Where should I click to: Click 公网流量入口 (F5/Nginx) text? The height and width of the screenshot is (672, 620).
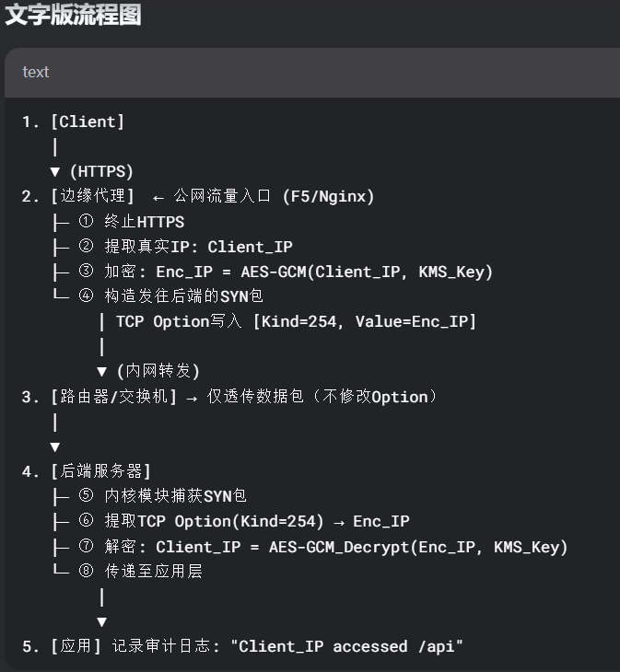point(274,196)
